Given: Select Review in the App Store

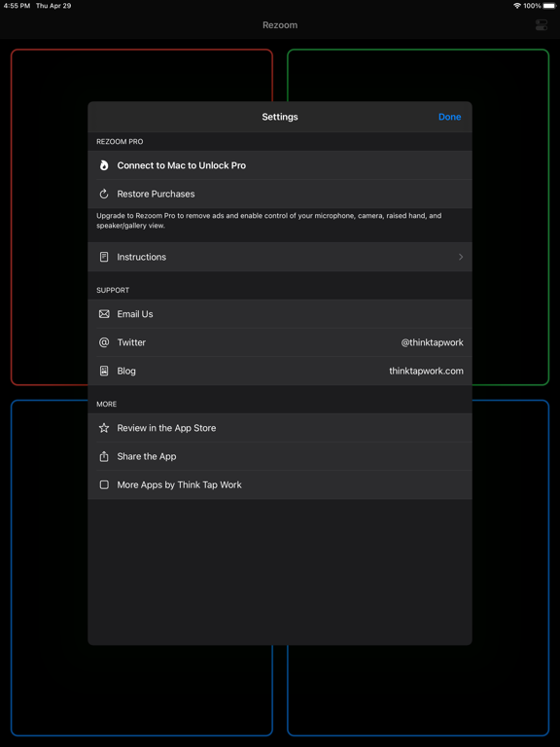Looking at the screenshot, I should click(x=280, y=428).
